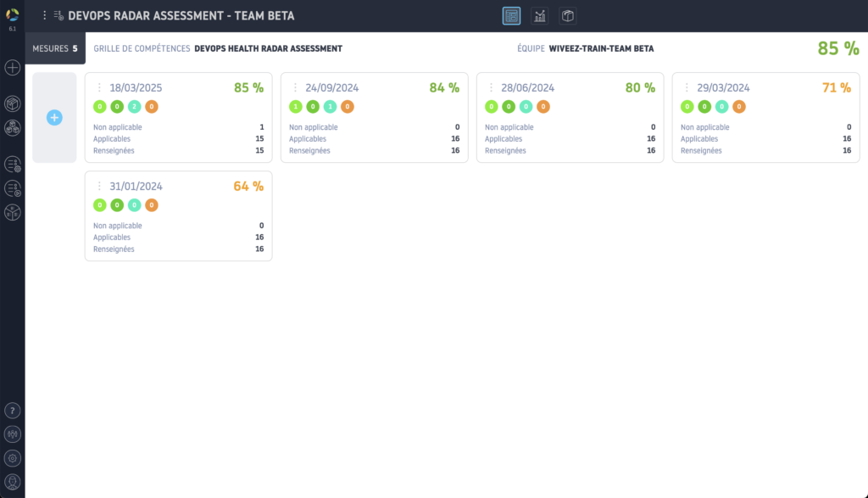
Task: Click the blue plus button to add a measure
Action: point(54,118)
